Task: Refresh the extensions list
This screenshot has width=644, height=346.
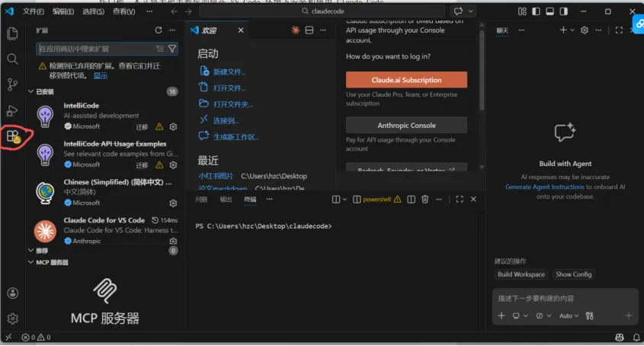Action: 158,30
